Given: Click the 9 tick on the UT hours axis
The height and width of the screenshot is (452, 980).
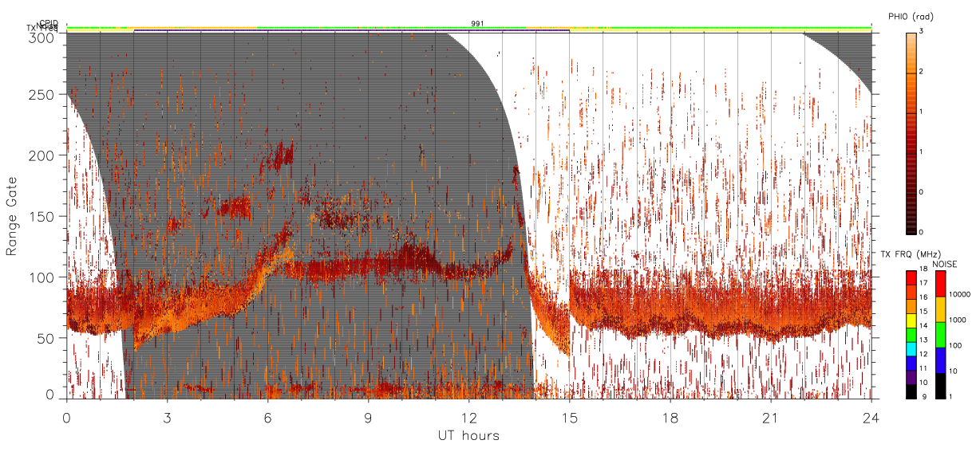Looking at the screenshot, I should point(368,417).
